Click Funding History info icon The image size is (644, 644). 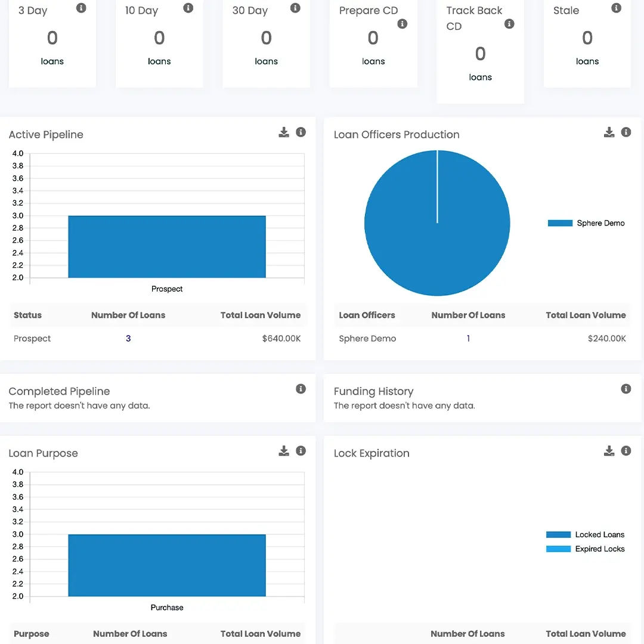[x=626, y=389]
